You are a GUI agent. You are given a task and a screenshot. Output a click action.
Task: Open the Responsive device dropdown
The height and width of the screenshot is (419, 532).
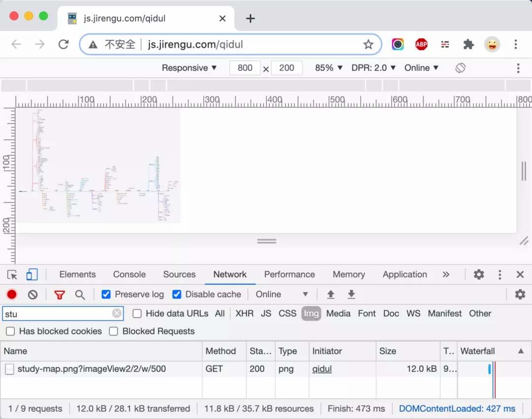189,68
